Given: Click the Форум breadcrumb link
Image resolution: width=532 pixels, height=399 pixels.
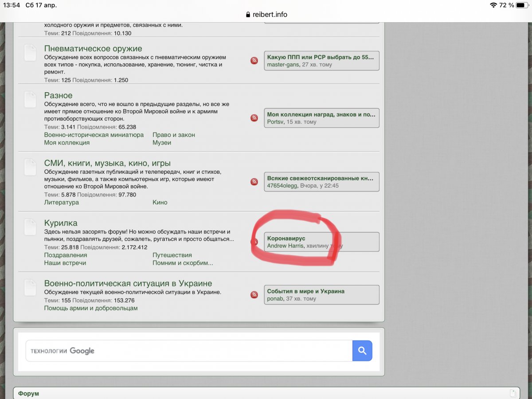Looking at the screenshot, I should pyautogui.click(x=29, y=394).
